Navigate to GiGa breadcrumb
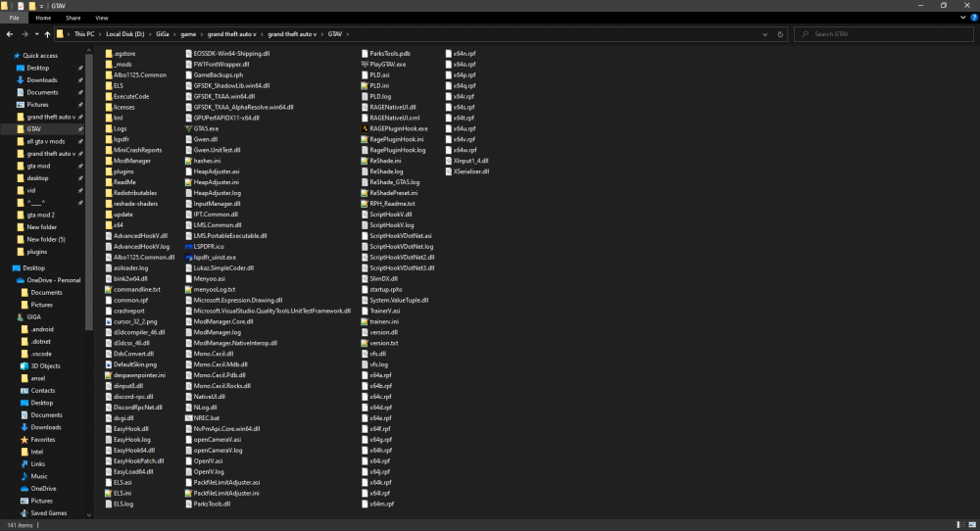The height and width of the screenshot is (531, 980). coord(163,34)
